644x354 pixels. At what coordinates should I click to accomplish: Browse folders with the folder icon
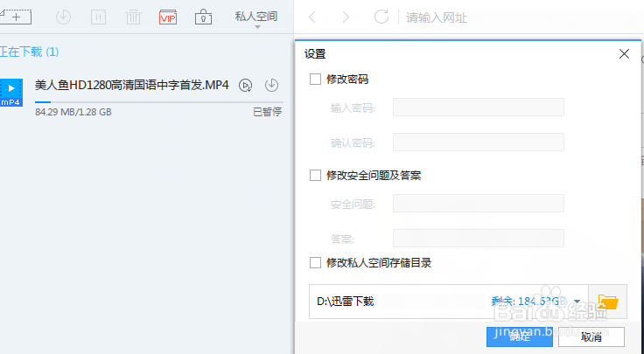tap(608, 302)
